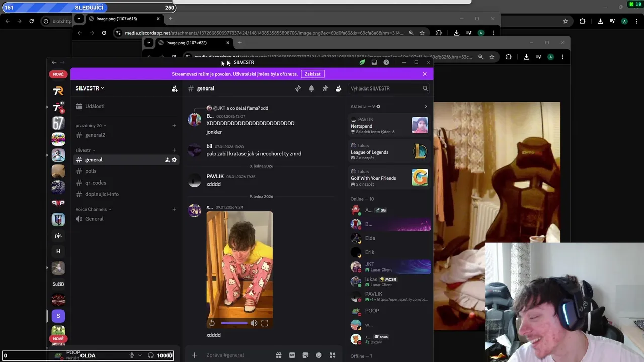
Task: Click the @JKT replied message preview
Action: 237,108
